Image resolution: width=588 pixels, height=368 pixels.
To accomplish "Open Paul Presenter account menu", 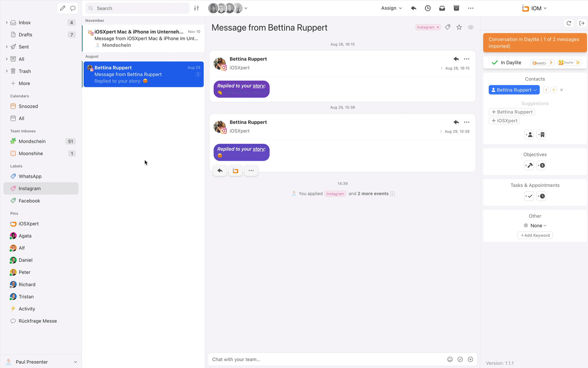I will tap(41, 362).
